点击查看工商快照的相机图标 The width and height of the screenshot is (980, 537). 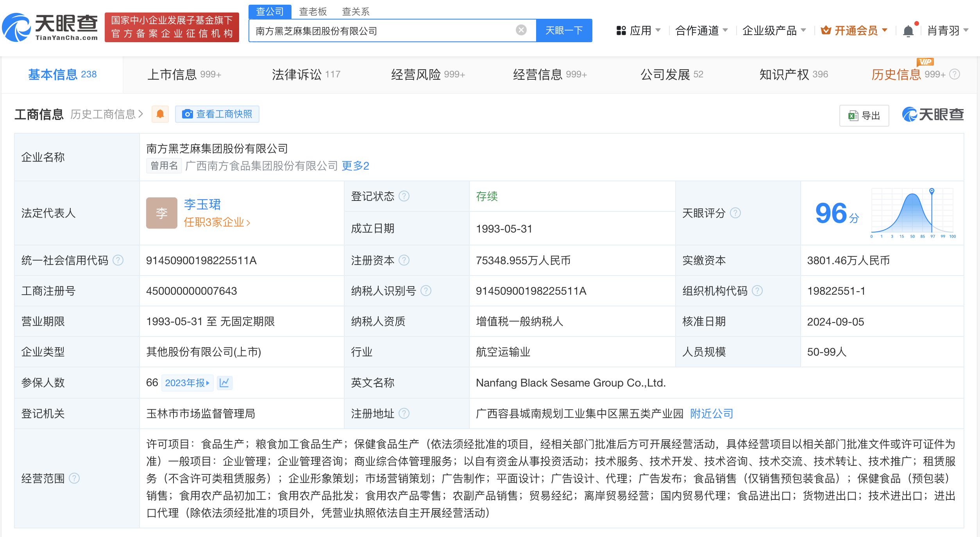(188, 114)
